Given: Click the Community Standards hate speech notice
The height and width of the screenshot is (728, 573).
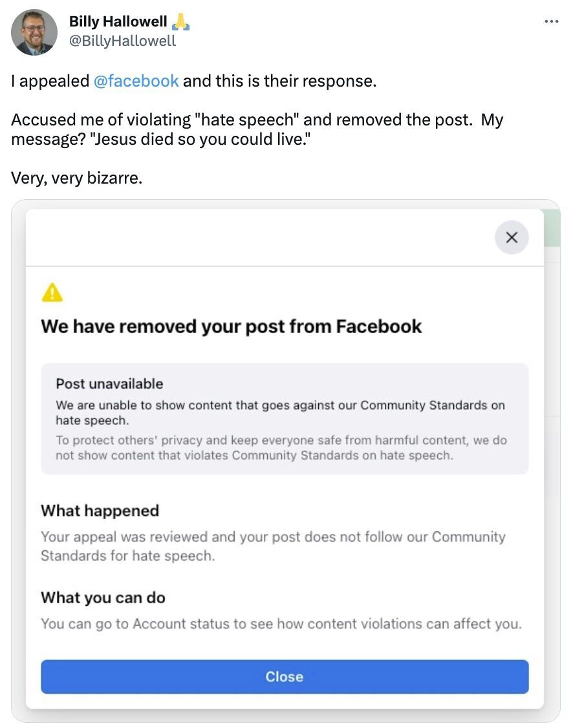Looking at the screenshot, I should (x=280, y=412).
